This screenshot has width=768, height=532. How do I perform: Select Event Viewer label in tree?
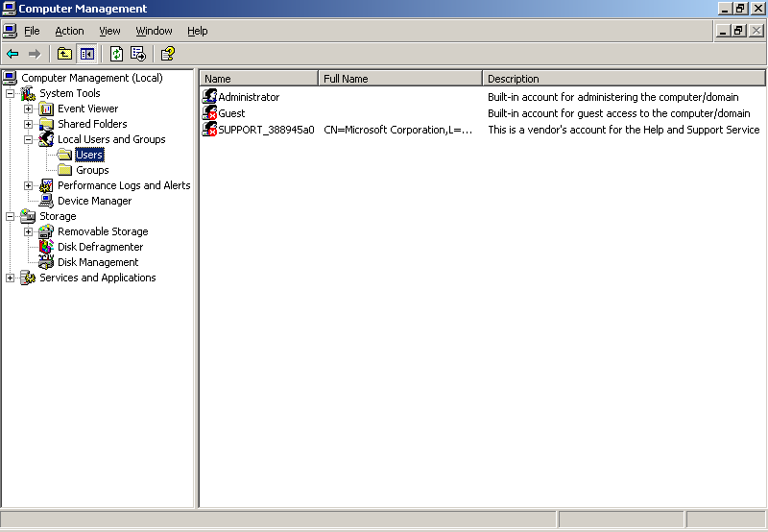[87, 109]
